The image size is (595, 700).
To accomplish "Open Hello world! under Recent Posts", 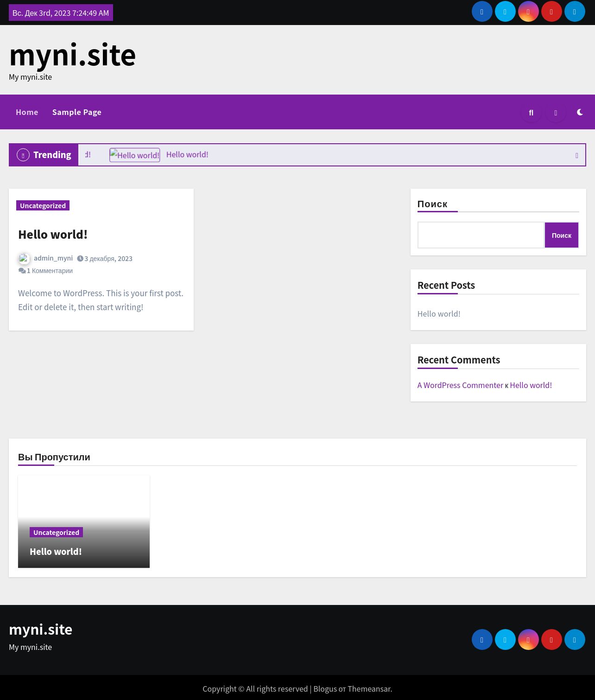I will pos(439,314).
